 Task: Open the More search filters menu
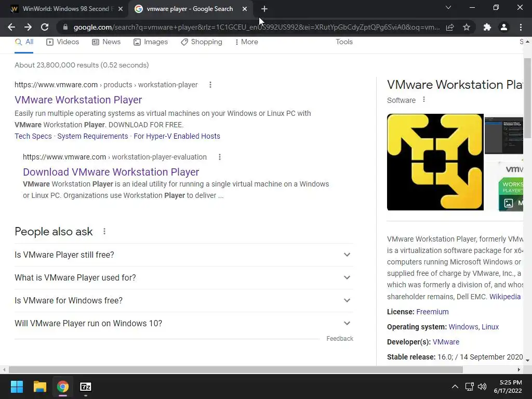coord(246,42)
